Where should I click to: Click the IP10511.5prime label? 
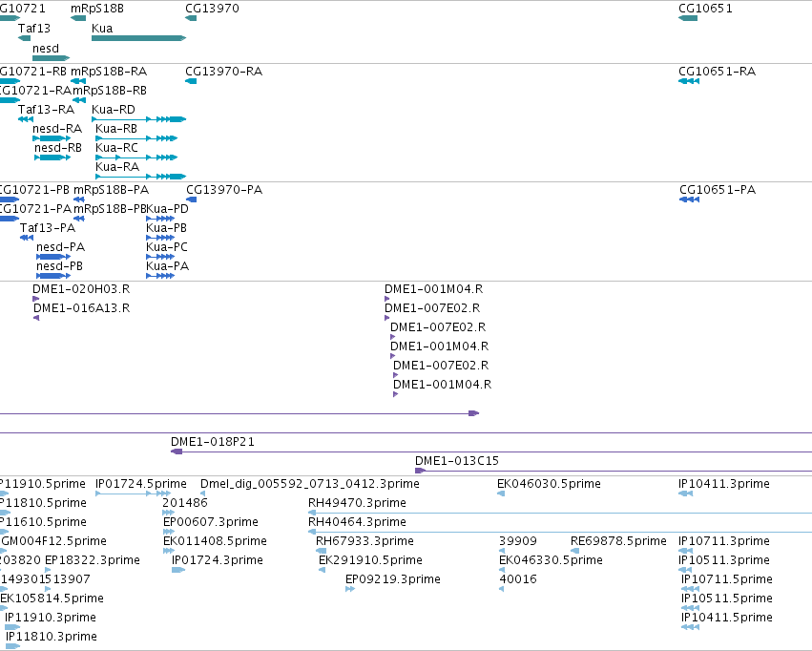727,599
